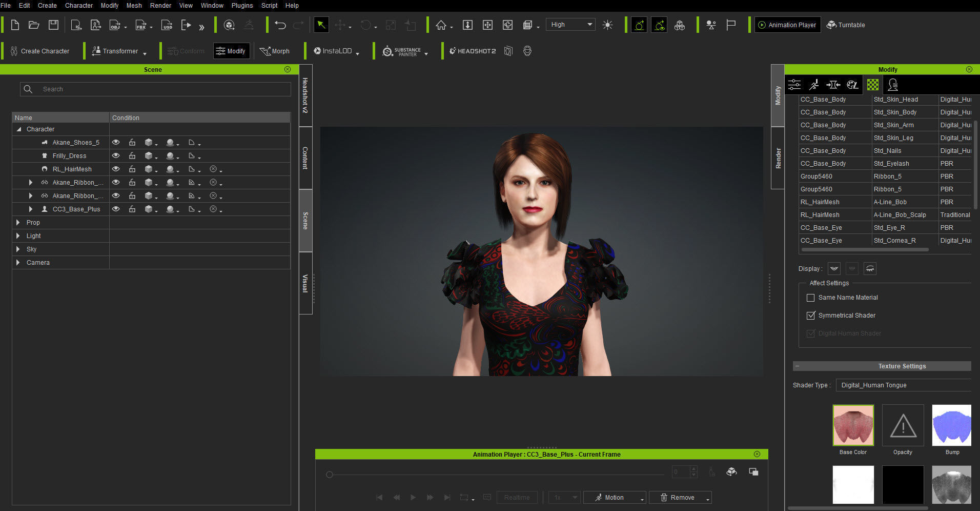
Task: Click the Scene search field
Action: pos(155,89)
